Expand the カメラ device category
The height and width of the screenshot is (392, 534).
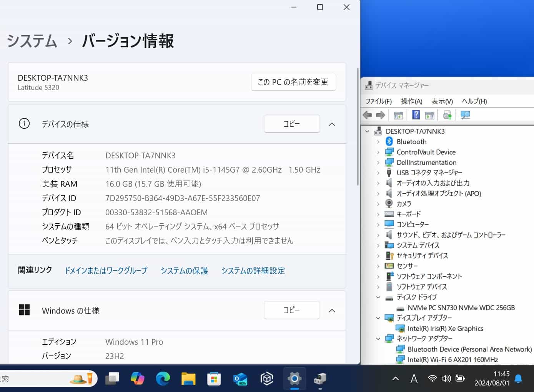tap(378, 204)
